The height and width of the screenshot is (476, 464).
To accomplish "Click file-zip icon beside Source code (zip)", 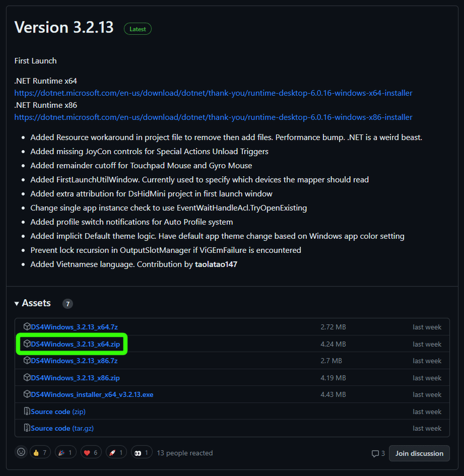I will [x=27, y=411].
